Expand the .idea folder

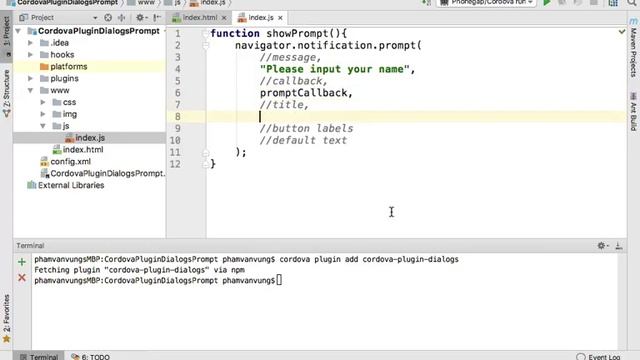tap(30, 43)
